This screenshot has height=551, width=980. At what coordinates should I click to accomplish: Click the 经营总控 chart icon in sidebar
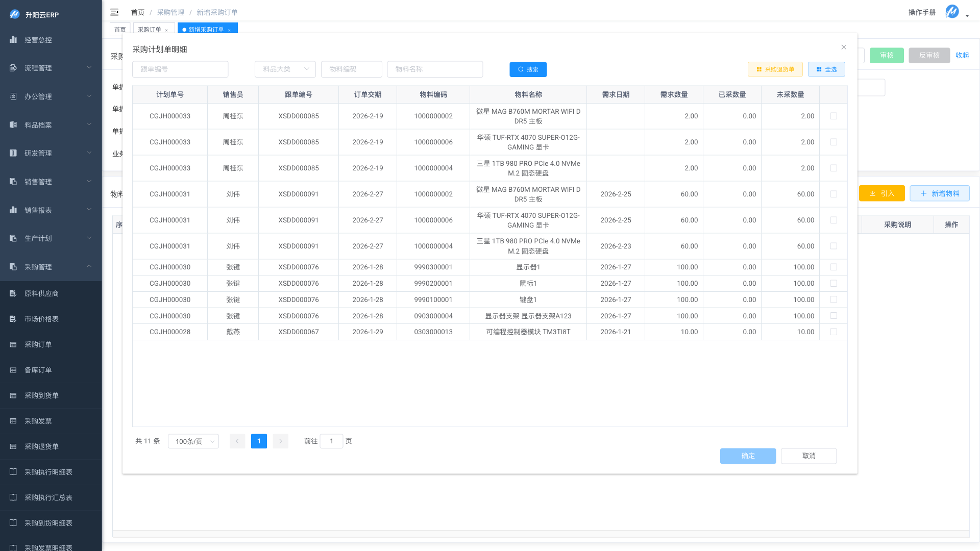(13, 40)
